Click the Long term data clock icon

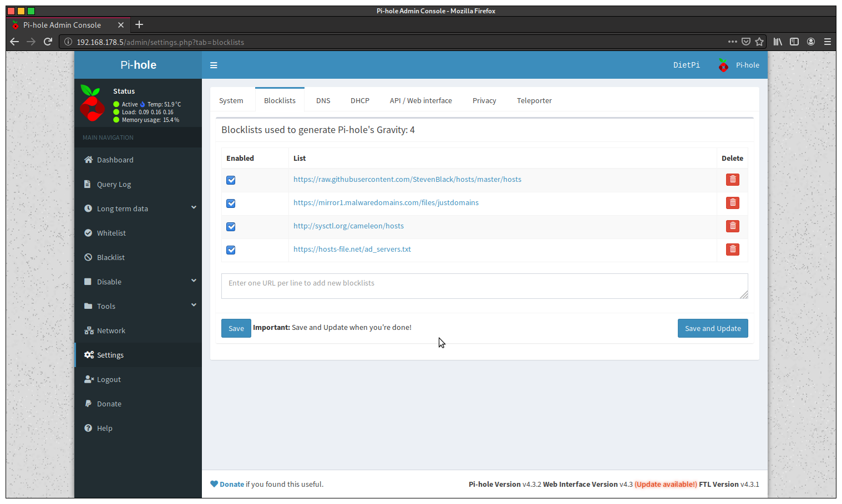tap(88, 208)
